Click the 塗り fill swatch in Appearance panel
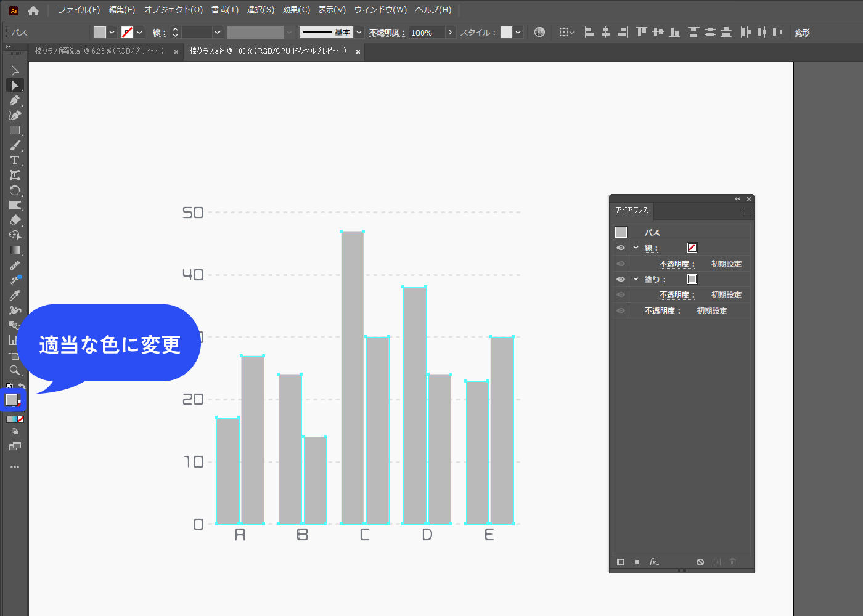This screenshot has width=863, height=616. 692,279
